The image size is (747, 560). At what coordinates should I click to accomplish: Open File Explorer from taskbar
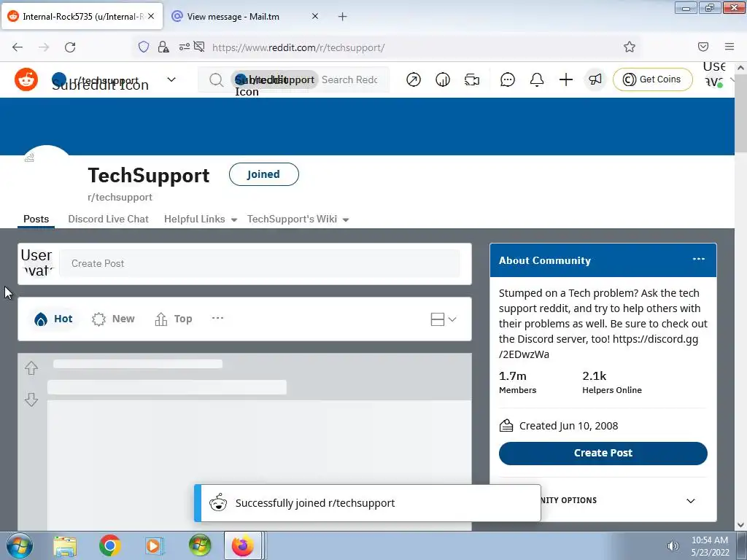65,546
